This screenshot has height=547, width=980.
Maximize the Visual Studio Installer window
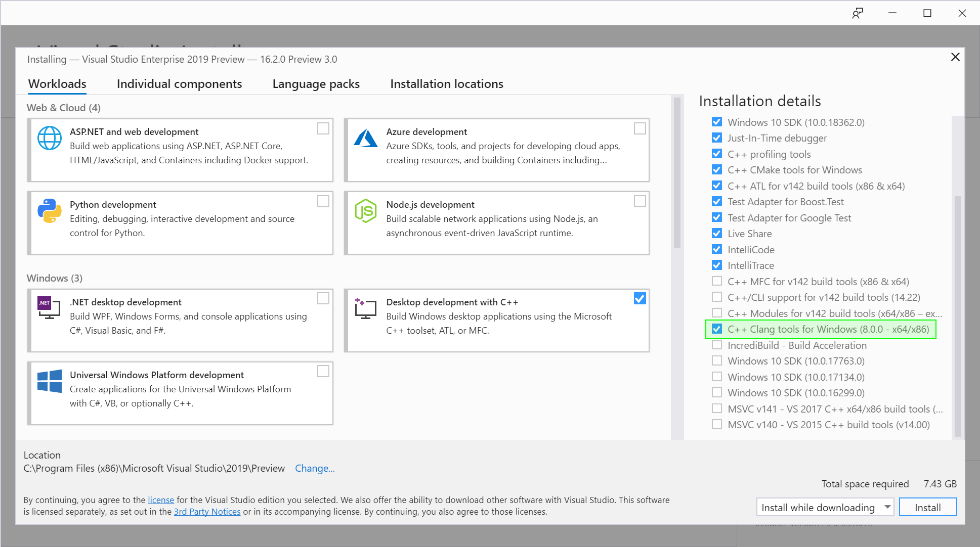927,13
